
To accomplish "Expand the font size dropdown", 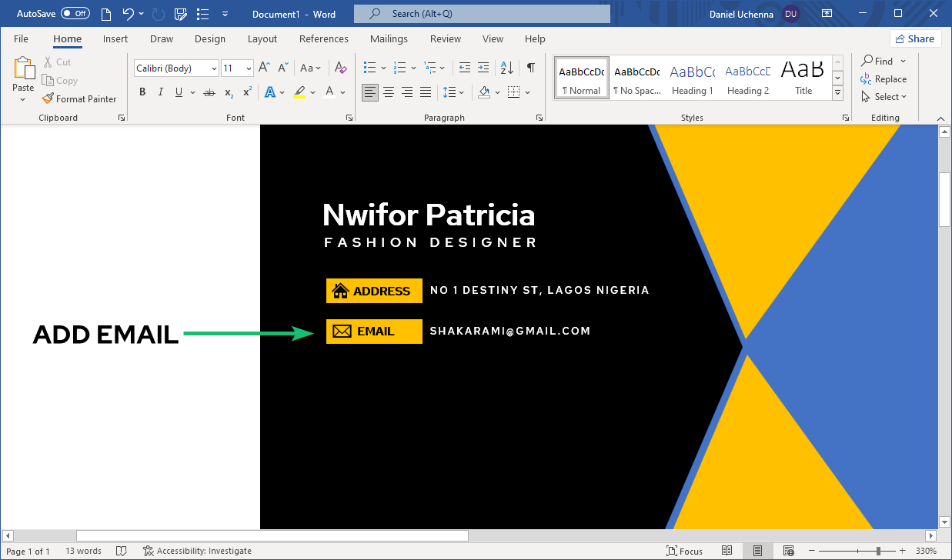I will (x=249, y=68).
